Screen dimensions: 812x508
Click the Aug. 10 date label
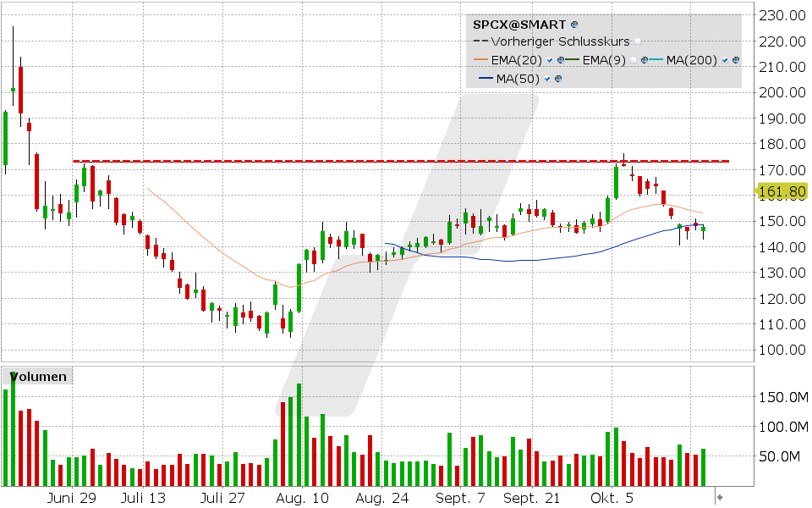click(x=302, y=498)
